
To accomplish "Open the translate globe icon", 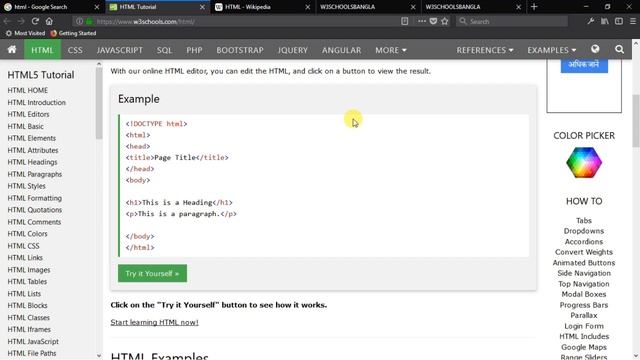I will 595,49.
